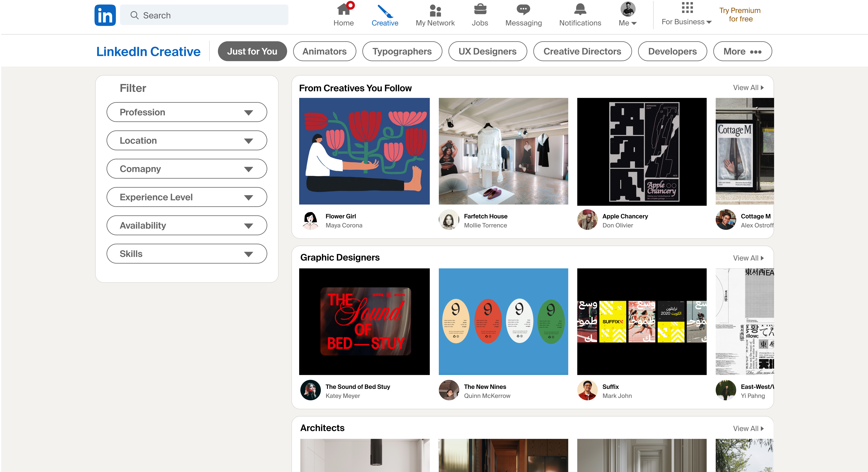Open the Me dropdown arrow
This screenshot has height=472, width=868.
(x=634, y=23)
